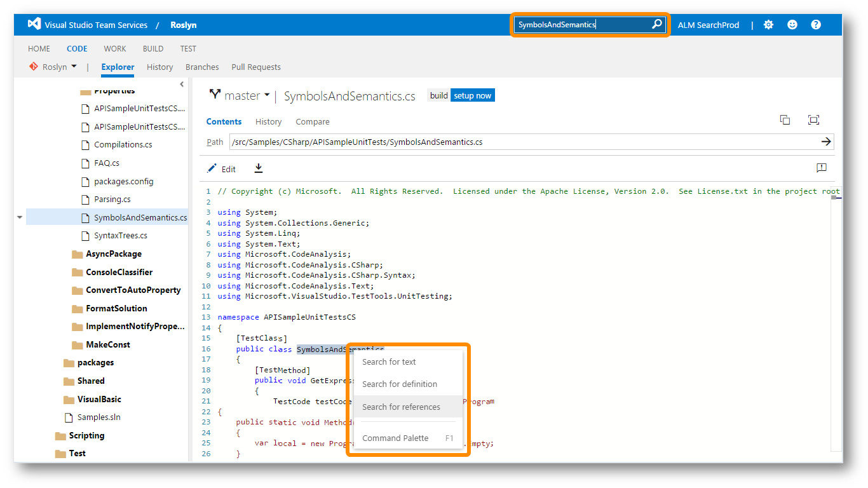The width and height of the screenshot is (868, 488).
Task: Click the smiley feedback icon in the top bar
Action: tap(792, 24)
